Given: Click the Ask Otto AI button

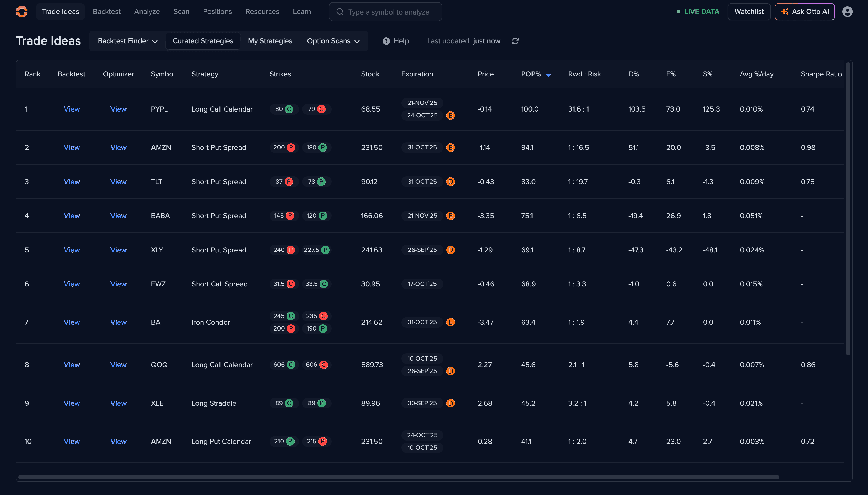Looking at the screenshot, I should [x=805, y=11].
